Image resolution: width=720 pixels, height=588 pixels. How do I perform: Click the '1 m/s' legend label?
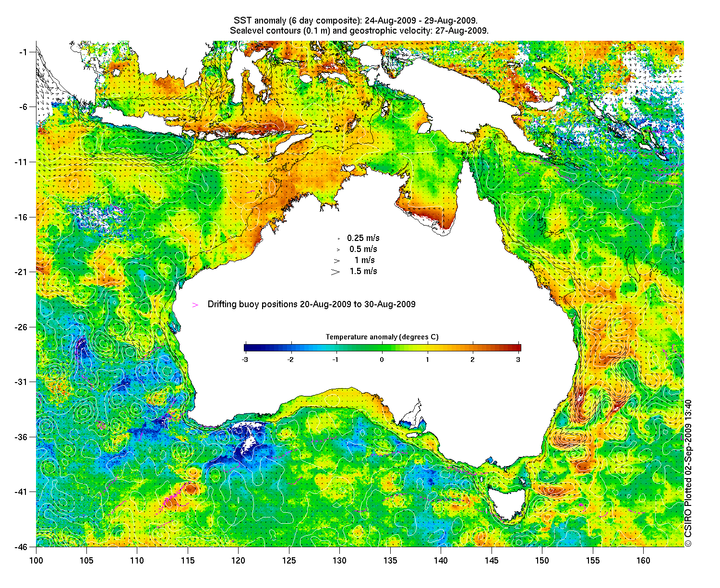365,260
